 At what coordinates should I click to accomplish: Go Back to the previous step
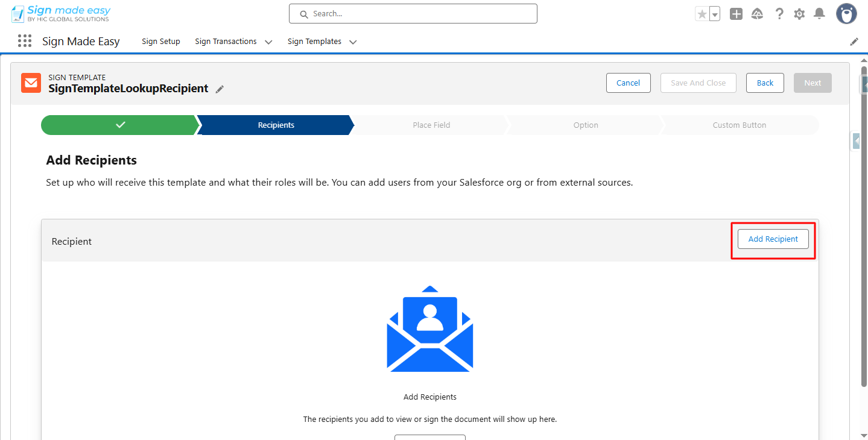765,83
